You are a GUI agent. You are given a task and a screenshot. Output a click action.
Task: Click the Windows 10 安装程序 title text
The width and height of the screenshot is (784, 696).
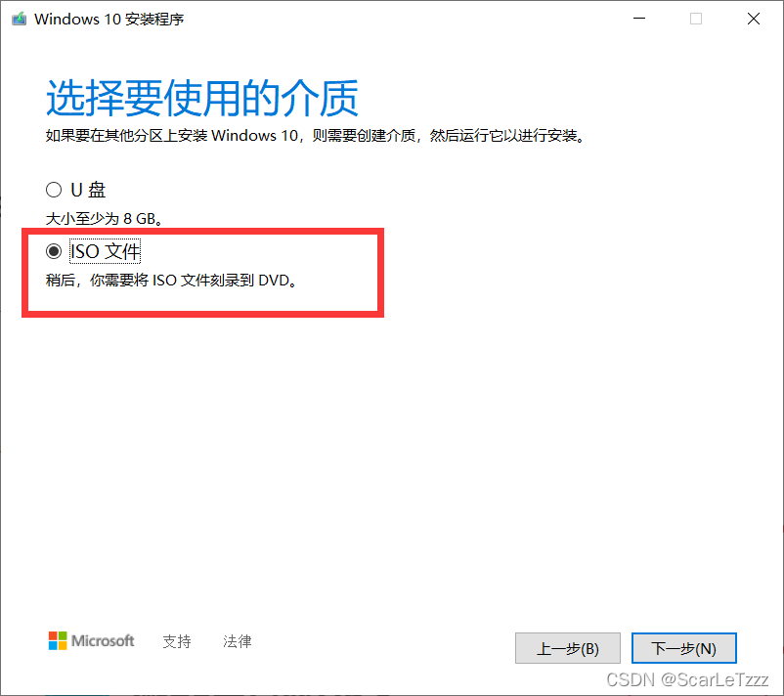[x=109, y=19]
